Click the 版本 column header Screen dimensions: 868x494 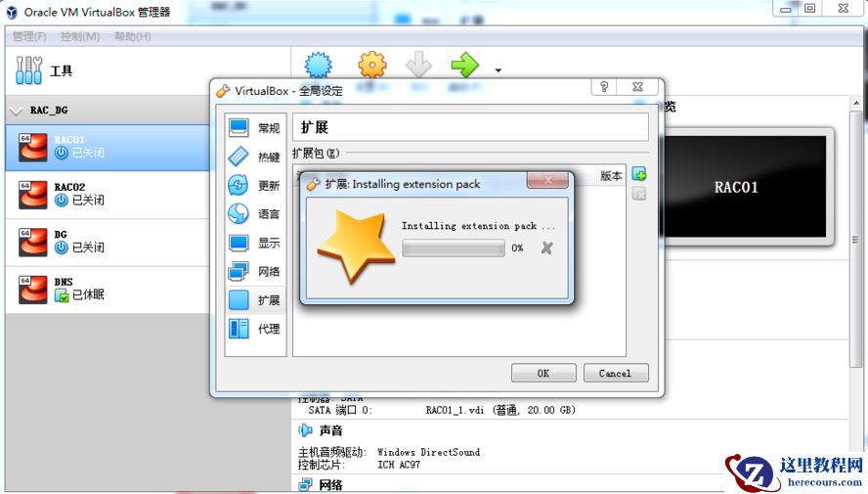[x=611, y=175]
